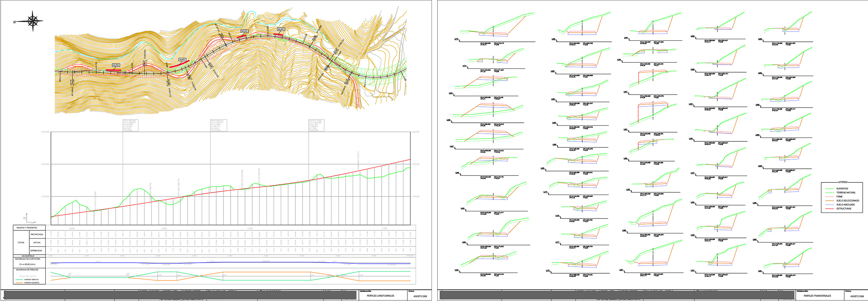The width and height of the screenshot is (868, 301).
Task: Select the green SUPERFICIE line sample in legend
Action: pyautogui.click(x=830, y=189)
